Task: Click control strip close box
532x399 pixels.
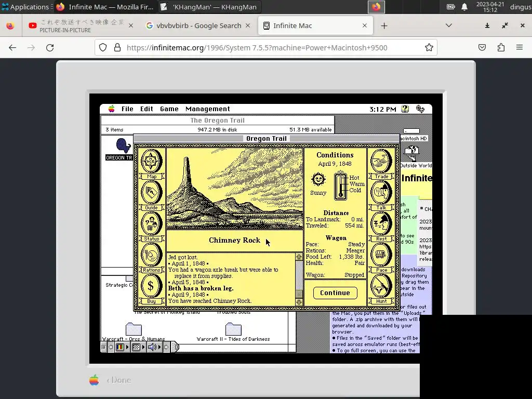Action: [104, 347]
